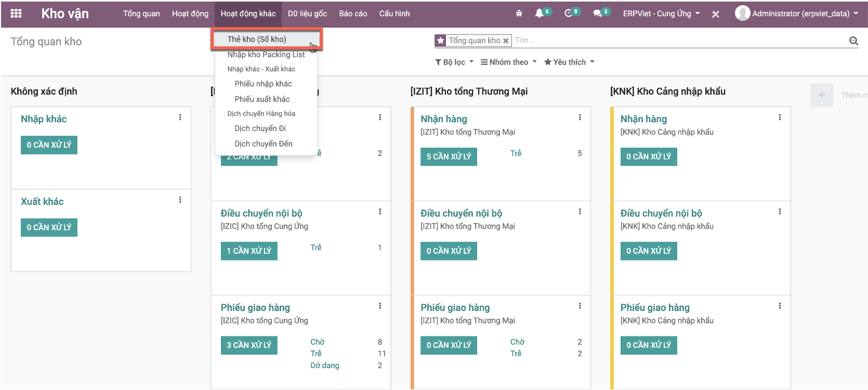Expand the Bộ lọc filter dropdown

coord(454,62)
